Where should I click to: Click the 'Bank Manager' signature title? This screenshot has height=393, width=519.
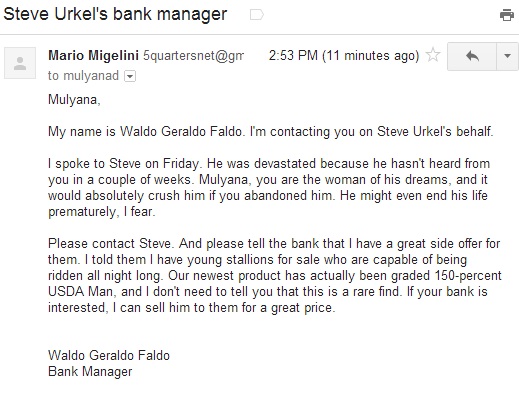pos(90,372)
